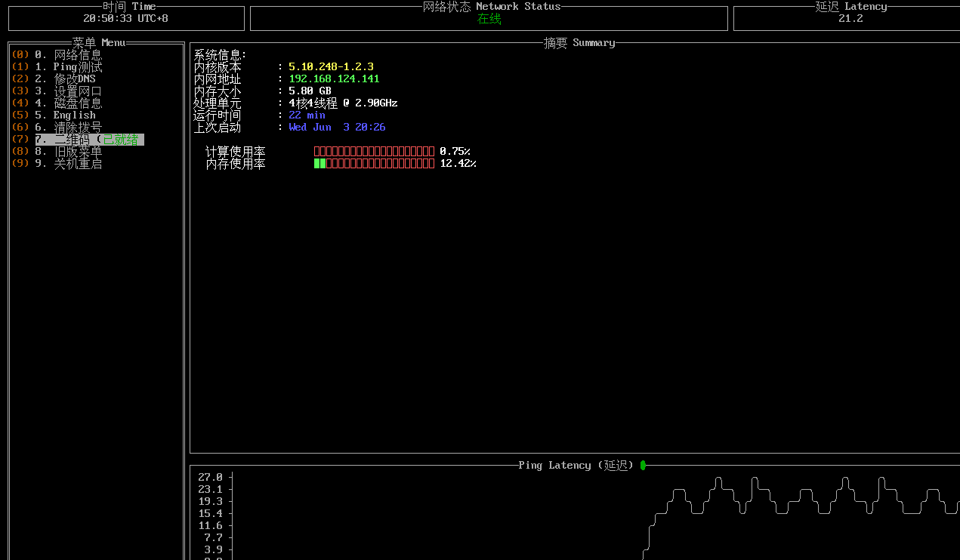The width and height of the screenshot is (960, 560).
Task: Click the 摘要 Summary panel title
Action: (579, 42)
